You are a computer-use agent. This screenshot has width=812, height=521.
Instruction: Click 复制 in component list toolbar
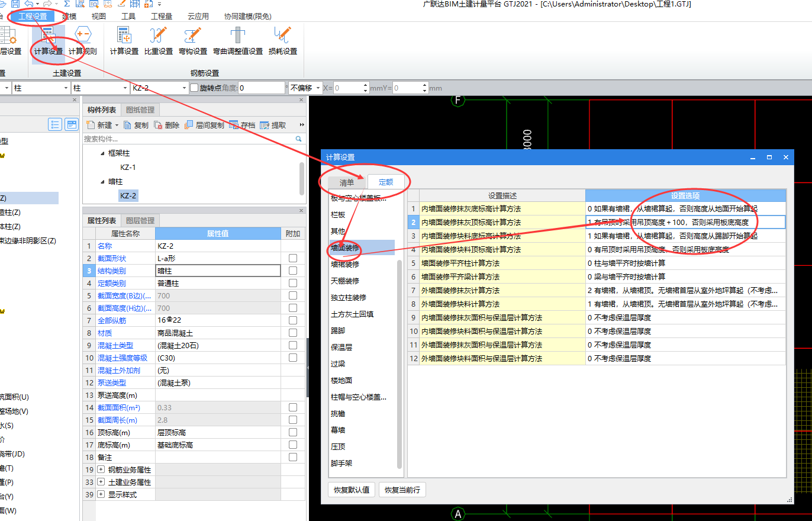tap(136, 125)
